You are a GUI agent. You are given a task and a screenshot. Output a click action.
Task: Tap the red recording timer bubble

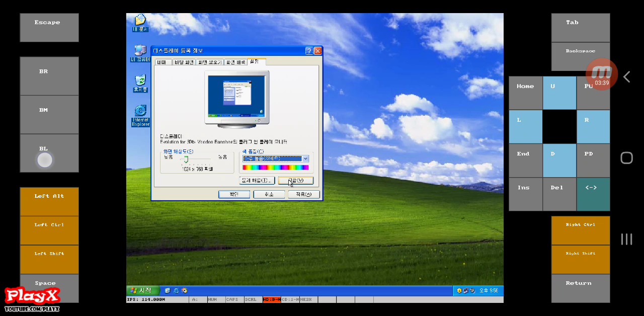(x=602, y=74)
